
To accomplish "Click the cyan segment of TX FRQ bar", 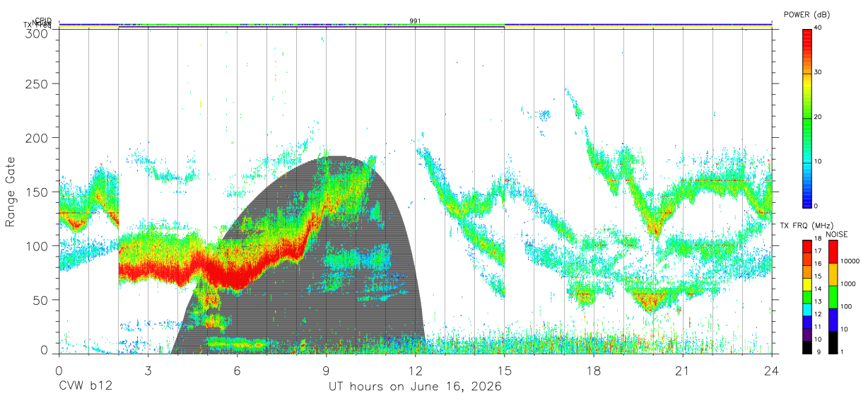I will (x=807, y=309).
